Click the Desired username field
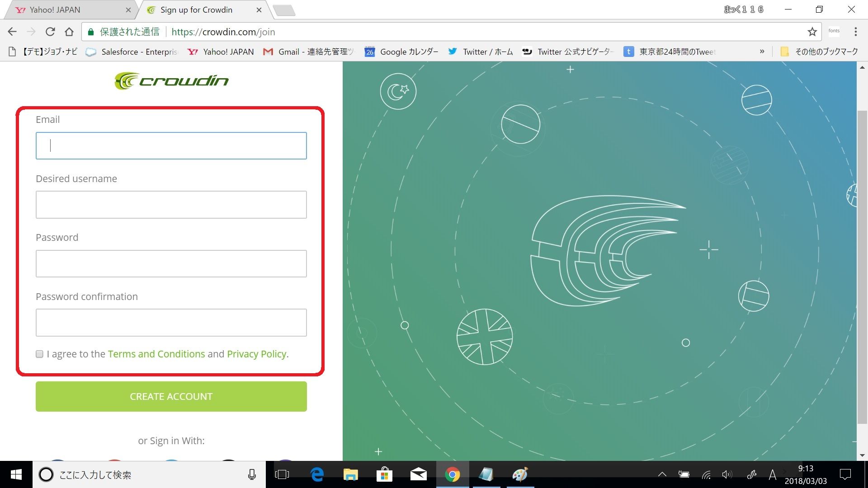 pos(171,205)
